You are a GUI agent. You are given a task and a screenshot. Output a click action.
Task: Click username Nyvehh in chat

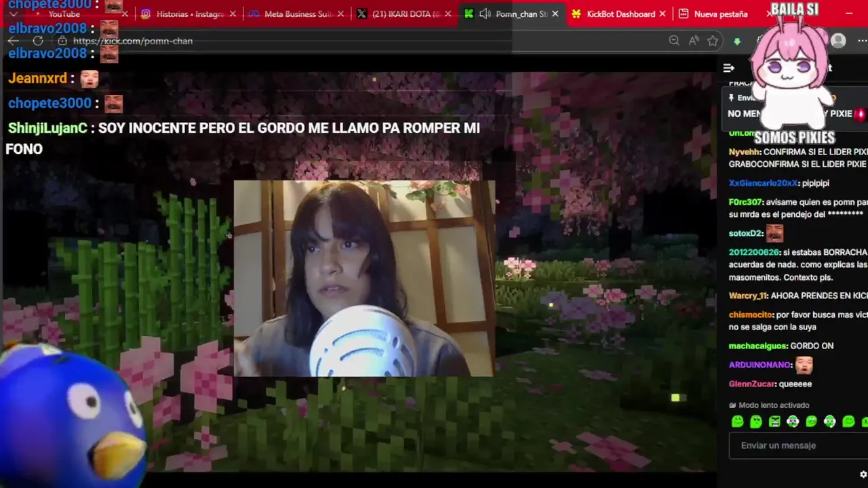point(743,152)
